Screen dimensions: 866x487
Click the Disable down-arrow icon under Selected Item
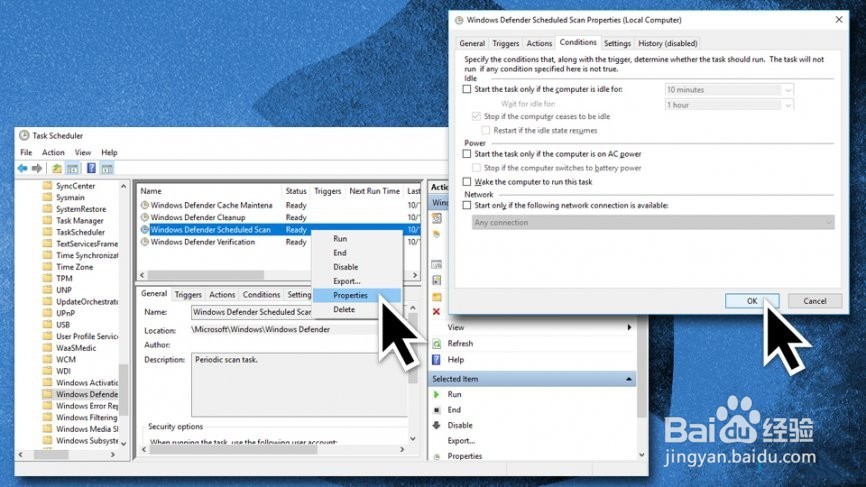pyautogui.click(x=436, y=425)
